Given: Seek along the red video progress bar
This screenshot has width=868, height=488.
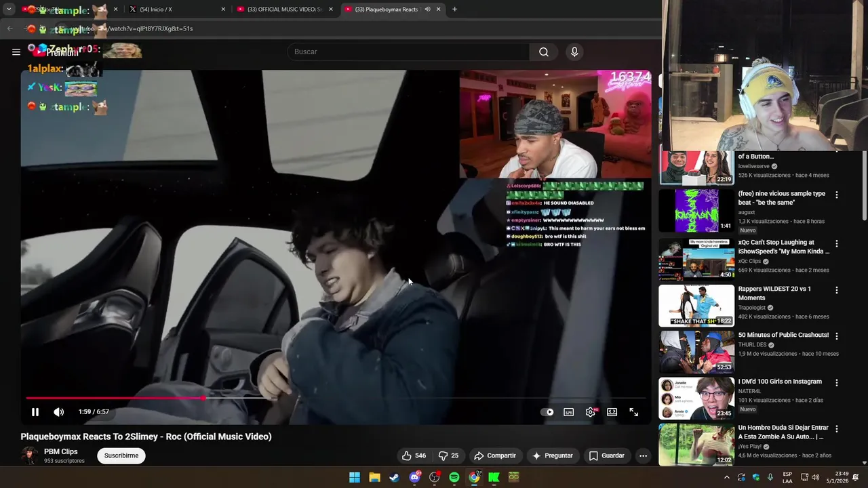Looking at the screenshot, I should (x=336, y=398).
